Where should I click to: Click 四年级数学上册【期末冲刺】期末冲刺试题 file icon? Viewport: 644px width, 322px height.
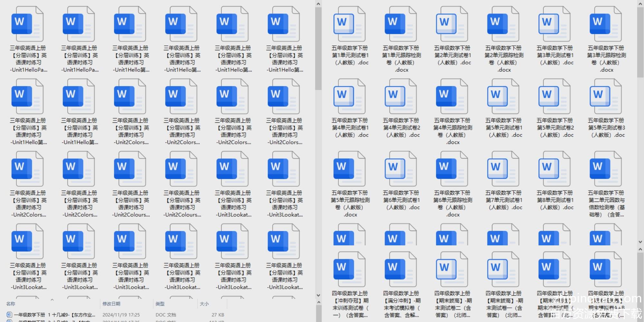coord(554,270)
